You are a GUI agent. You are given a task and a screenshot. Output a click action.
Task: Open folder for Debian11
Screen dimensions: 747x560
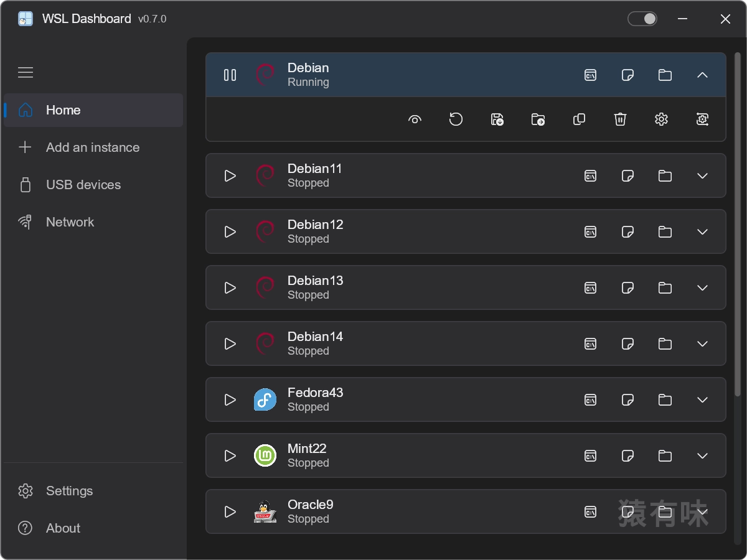pyautogui.click(x=665, y=176)
